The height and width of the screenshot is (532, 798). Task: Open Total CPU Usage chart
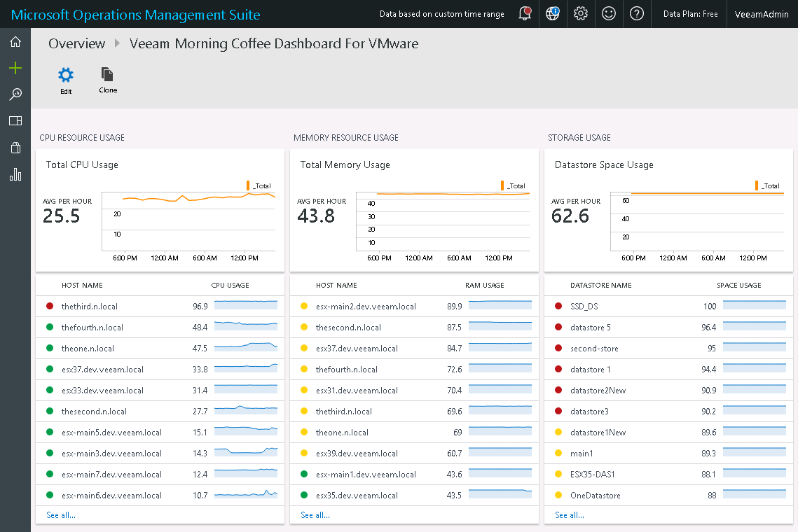[x=160, y=211]
